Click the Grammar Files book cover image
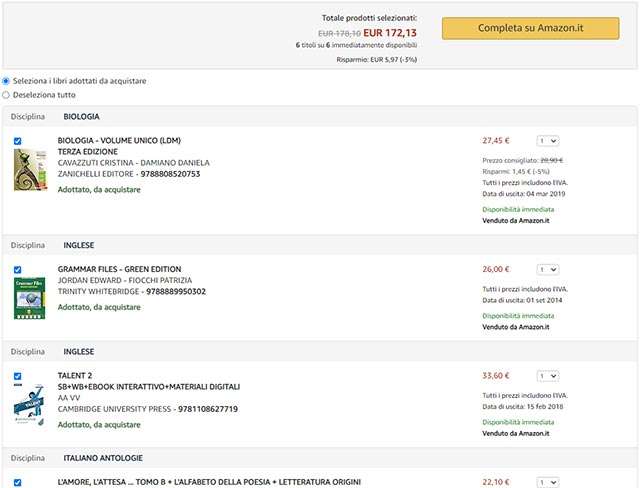 30,297
